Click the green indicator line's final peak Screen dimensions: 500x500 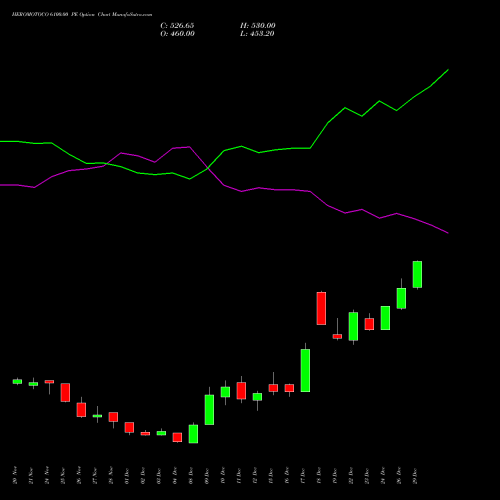(x=448, y=70)
